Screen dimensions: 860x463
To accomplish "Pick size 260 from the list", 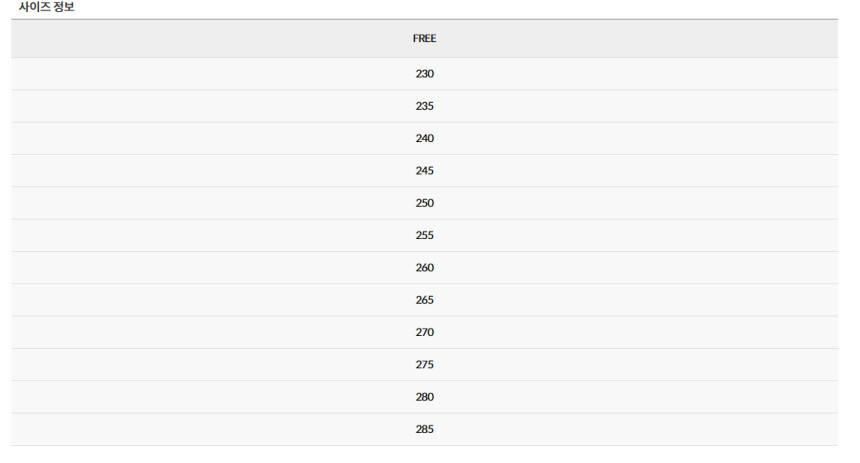I will coord(424,268).
